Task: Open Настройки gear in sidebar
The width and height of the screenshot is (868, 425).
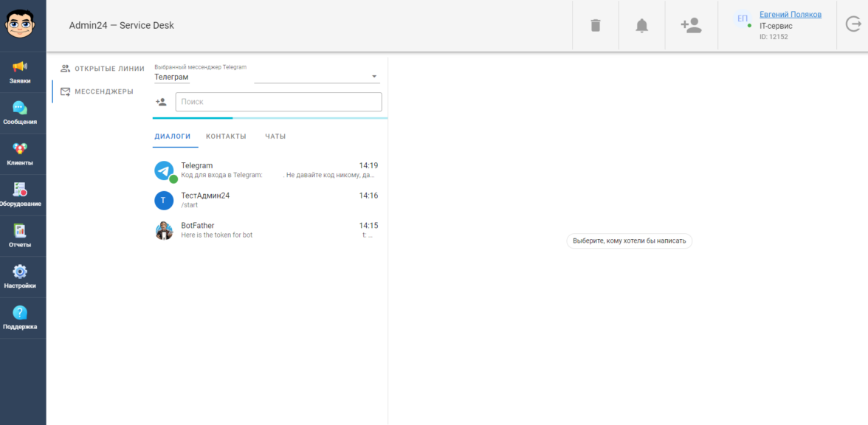Action: (21, 277)
